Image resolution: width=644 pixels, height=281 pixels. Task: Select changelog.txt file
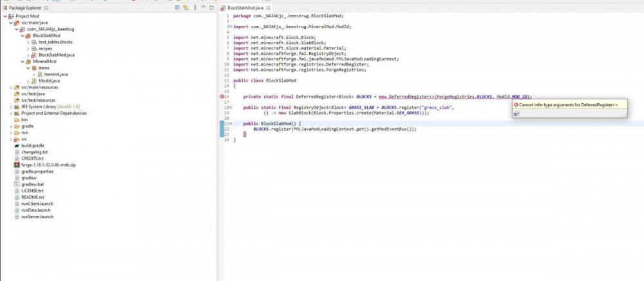tap(35, 152)
